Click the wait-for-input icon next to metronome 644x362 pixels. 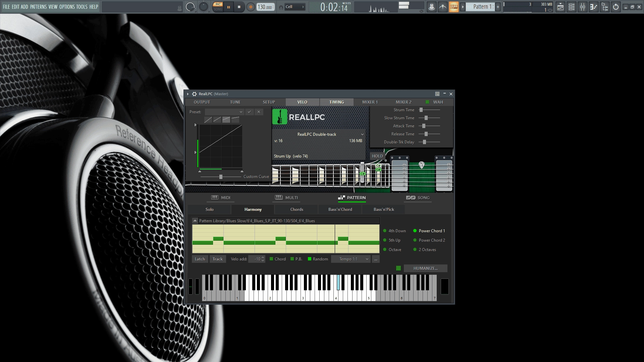click(x=443, y=7)
